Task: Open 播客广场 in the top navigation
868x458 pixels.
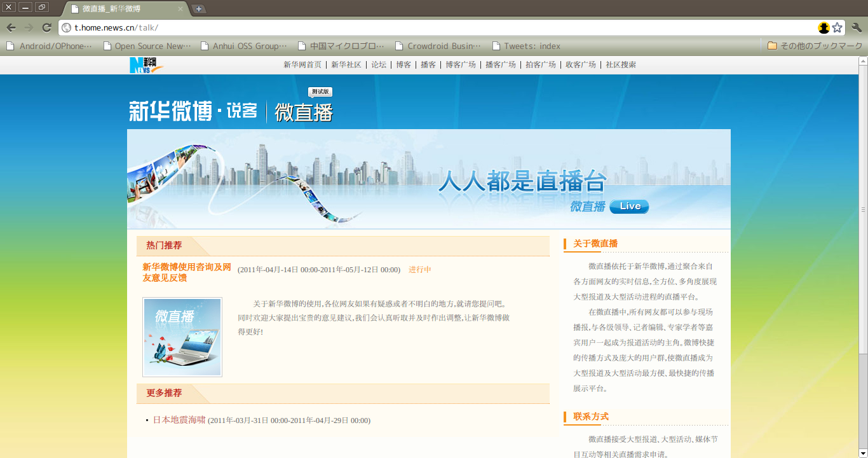Action: click(501, 65)
